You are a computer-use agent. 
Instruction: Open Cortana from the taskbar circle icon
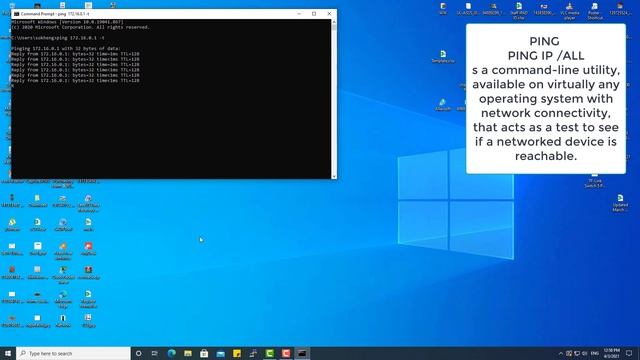click(x=138, y=353)
